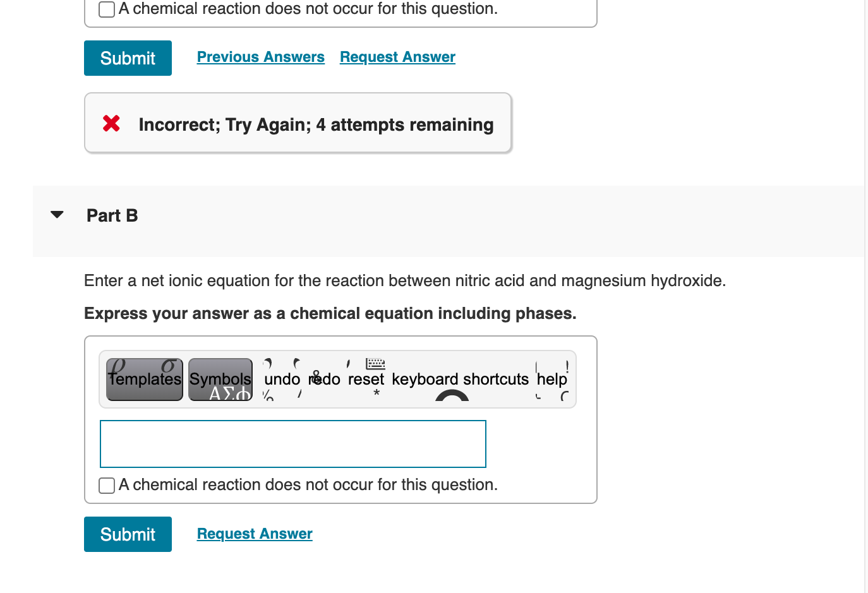Open the Templates palette in the equation editor
868x593 pixels.
[144, 379]
